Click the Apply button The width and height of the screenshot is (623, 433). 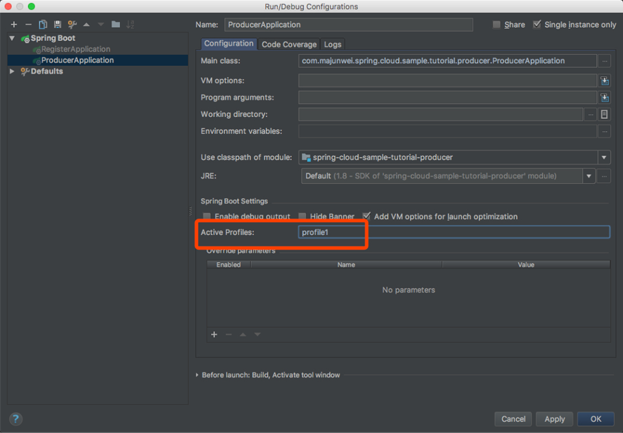click(554, 419)
